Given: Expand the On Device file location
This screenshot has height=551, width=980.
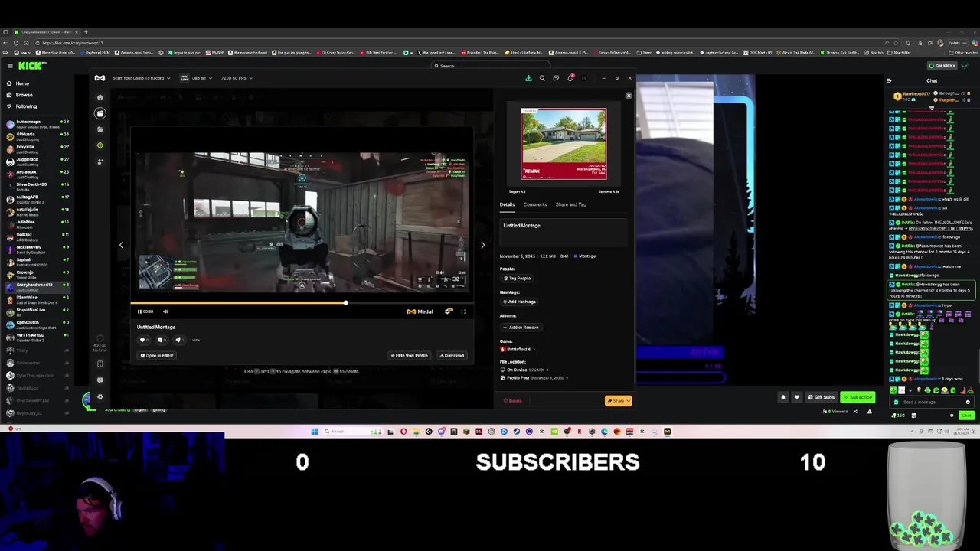Looking at the screenshot, I should coord(524,370).
